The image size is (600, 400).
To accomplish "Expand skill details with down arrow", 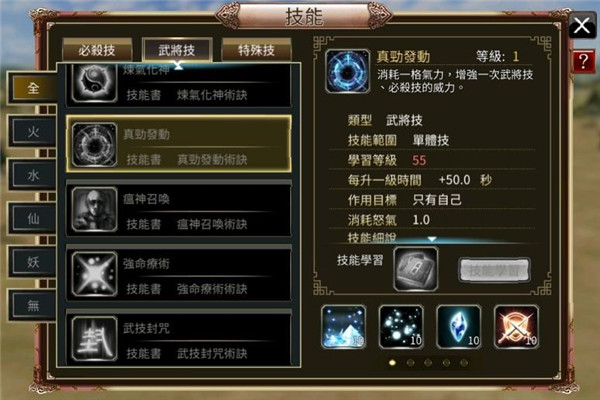I will (x=432, y=239).
